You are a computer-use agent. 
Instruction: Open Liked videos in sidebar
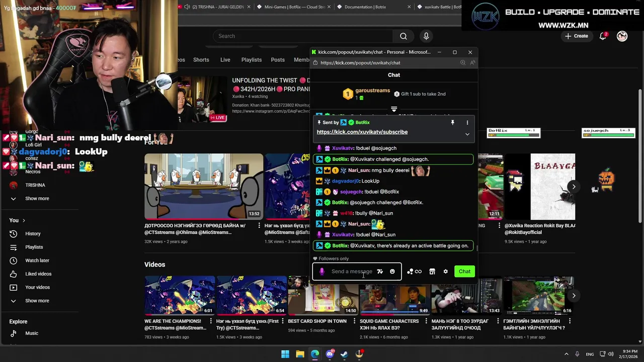click(x=38, y=274)
